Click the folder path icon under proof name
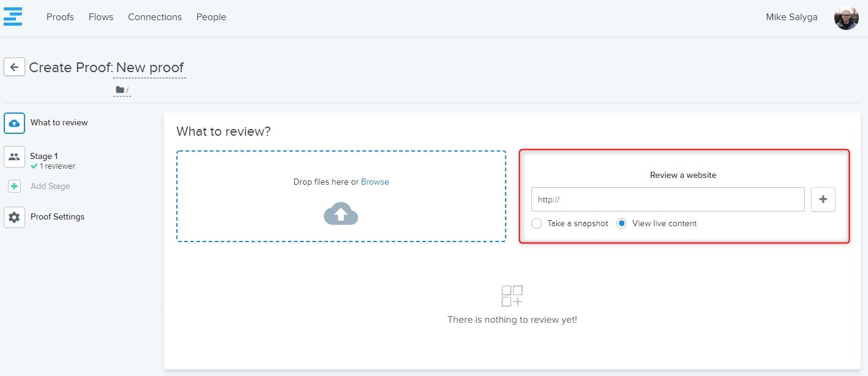 point(120,90)
